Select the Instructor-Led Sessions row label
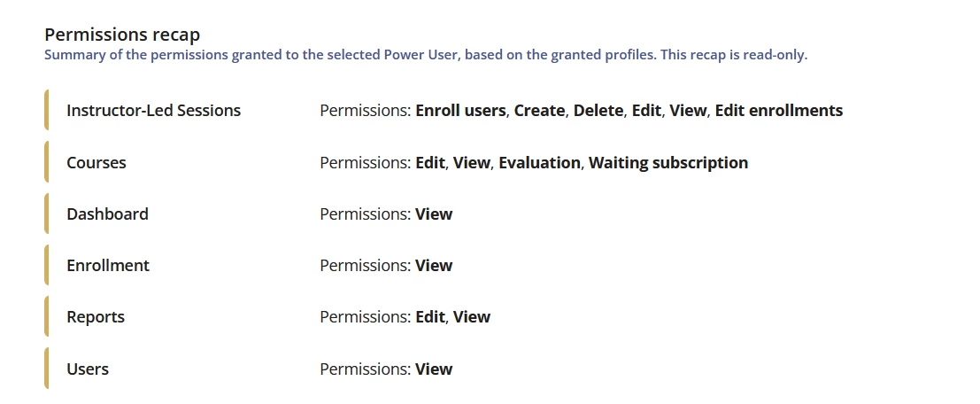Screen dimensions: 980x404 pyautogui.click(x=153, y=111)
